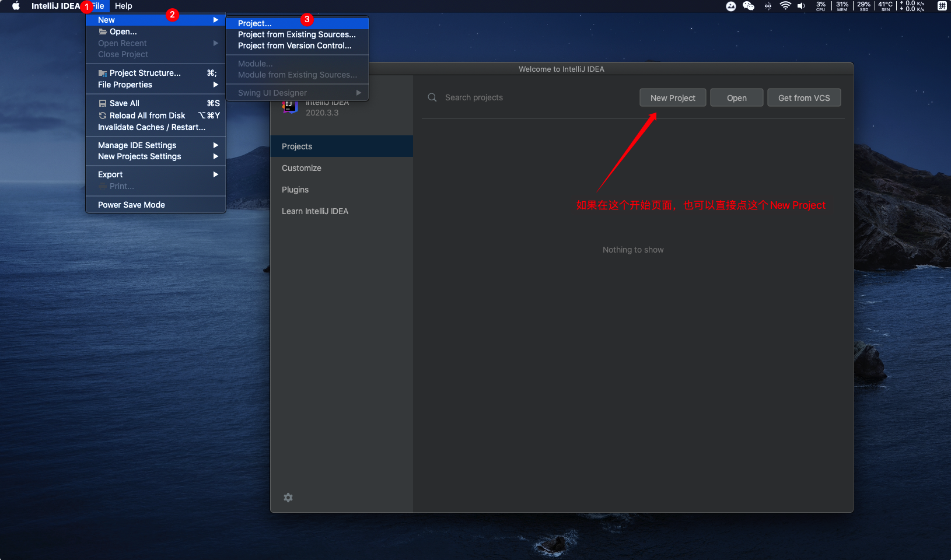951x560 pixels.
Task: Switch to the Customize tab
Action: [x=342, y=168]
